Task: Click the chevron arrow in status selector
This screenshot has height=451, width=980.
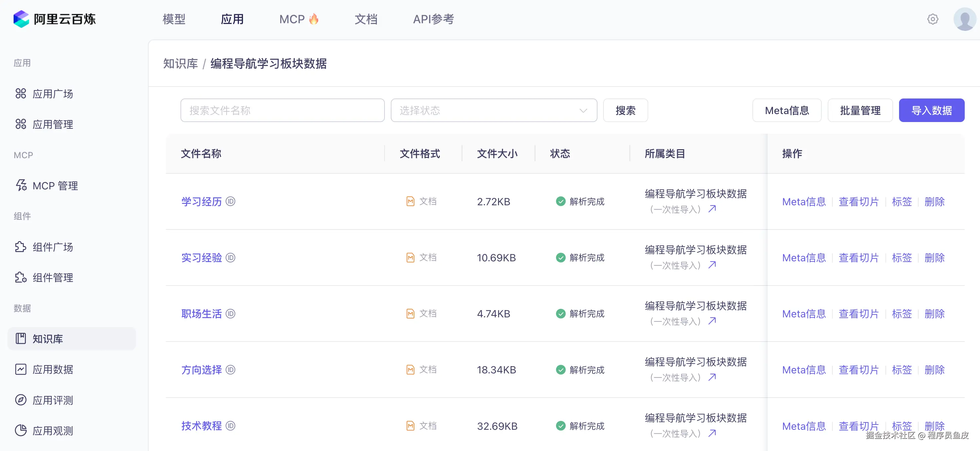Action: [x=583, y=111]
